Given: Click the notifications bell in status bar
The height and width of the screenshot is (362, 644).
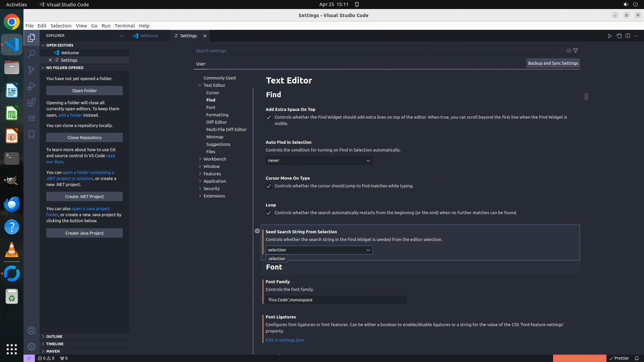Looking at the screenshot, I should click(637, 358).
